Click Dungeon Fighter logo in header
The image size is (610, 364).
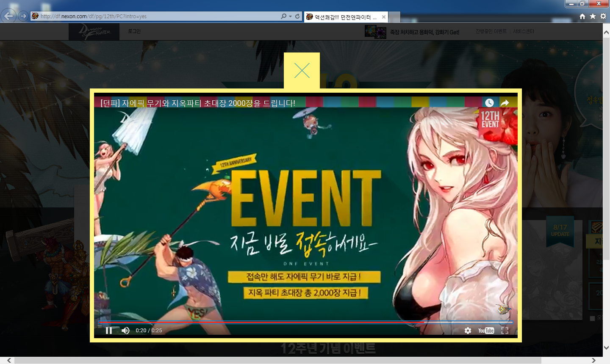94,32
